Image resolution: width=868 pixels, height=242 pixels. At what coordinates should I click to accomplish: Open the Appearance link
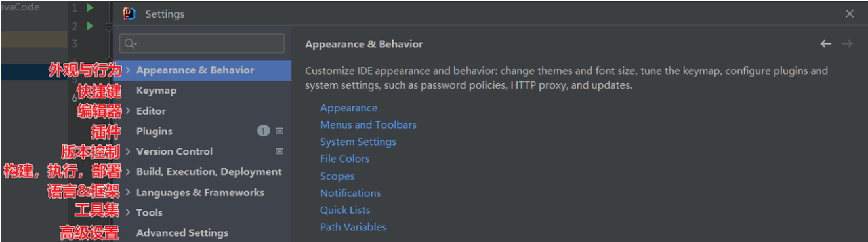pos(348,108)
